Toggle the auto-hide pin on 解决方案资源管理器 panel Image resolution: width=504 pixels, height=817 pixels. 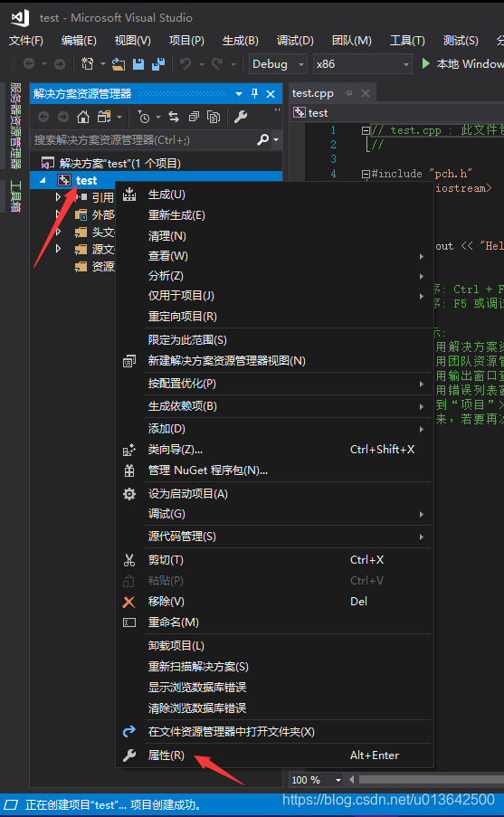click(255, 93)
